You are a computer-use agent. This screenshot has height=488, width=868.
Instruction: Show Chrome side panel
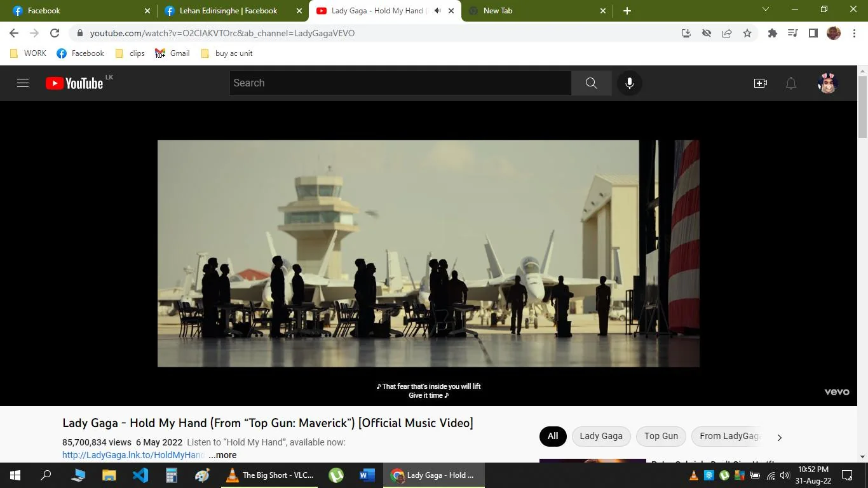(x=813, y=33)
